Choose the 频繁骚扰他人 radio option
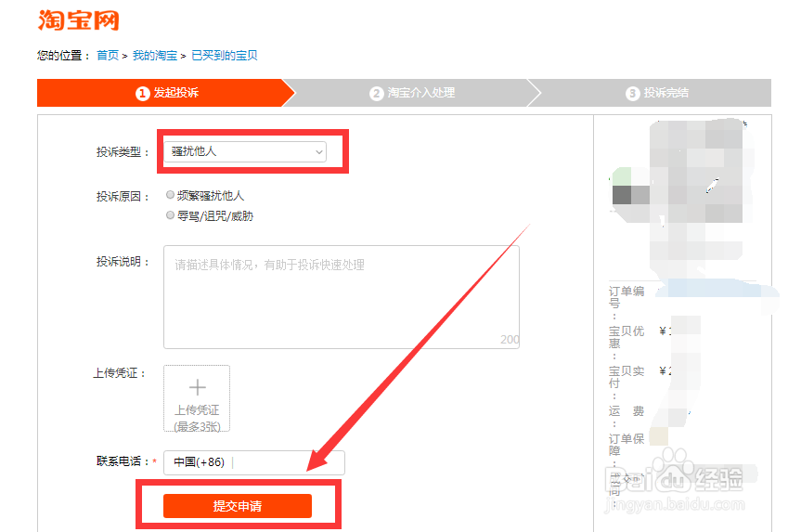 pos(171,195)
